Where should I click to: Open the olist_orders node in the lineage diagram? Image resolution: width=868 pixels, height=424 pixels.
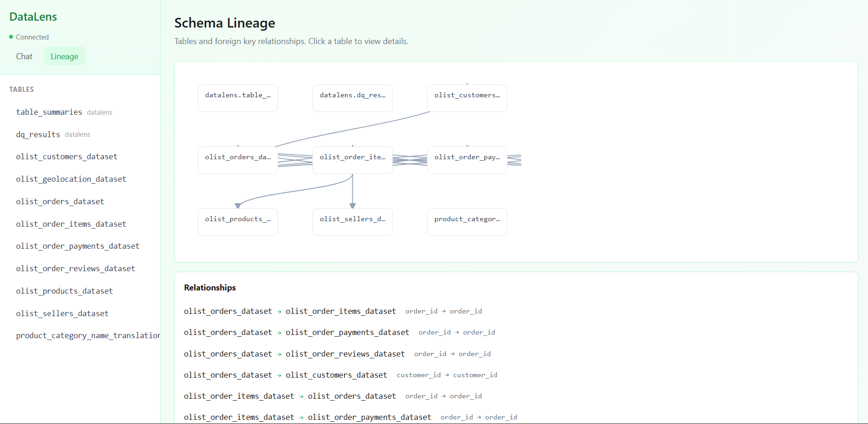(237, 160)
